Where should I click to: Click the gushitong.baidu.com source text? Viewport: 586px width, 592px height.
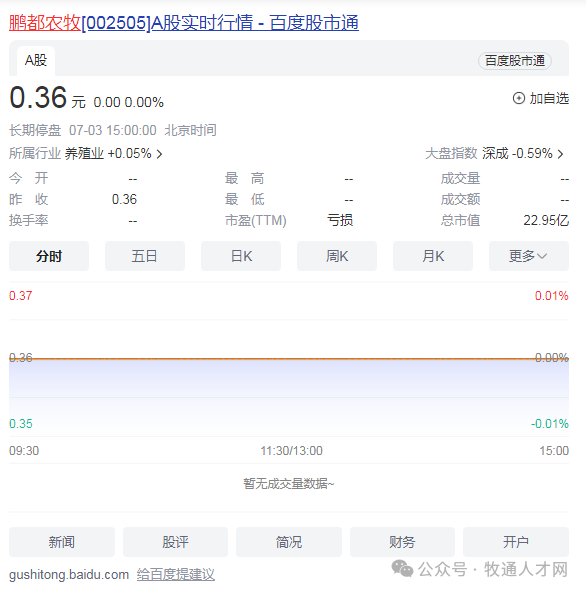coord(69,575)
